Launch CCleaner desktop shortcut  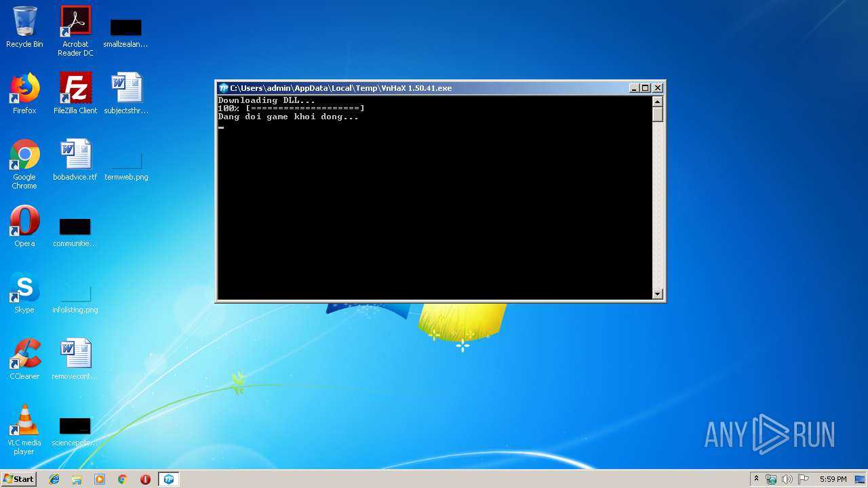(24, 359)
